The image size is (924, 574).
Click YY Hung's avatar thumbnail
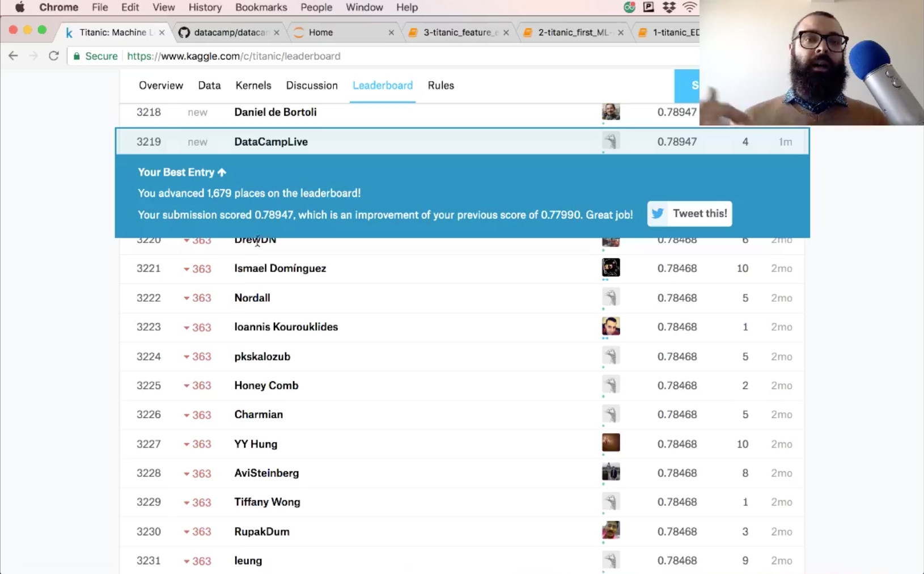coord(611,443)
